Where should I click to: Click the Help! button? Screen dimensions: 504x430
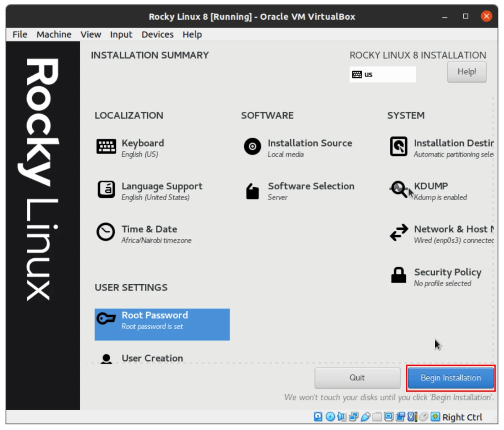466,72
